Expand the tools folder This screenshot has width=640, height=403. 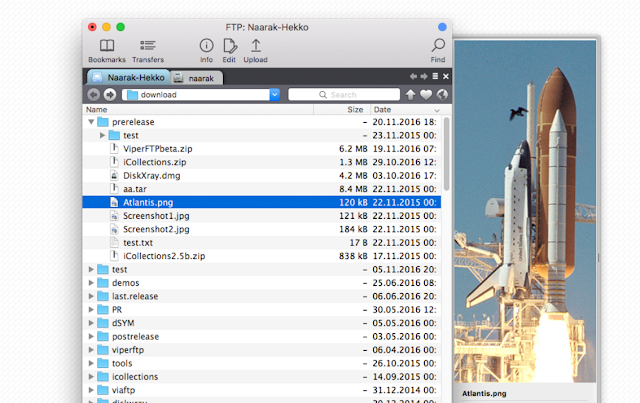click(x=91, y=363)
